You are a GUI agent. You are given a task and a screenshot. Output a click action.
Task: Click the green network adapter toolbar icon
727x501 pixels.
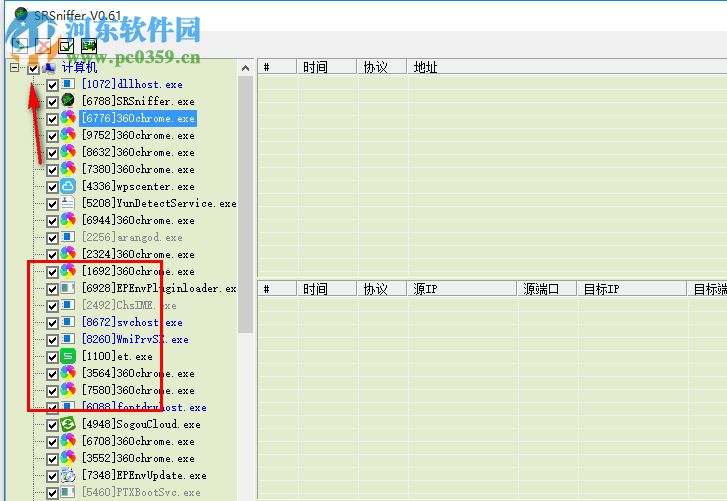[x=89, y=45]
